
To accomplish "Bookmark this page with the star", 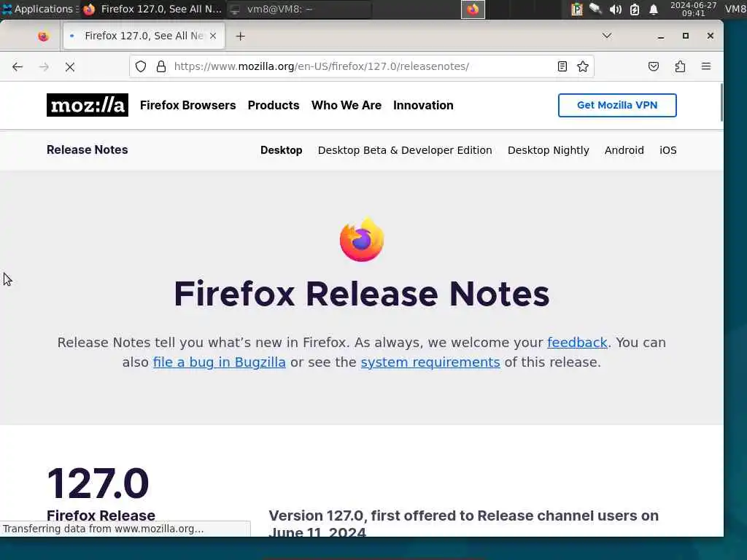I will coord(583,66).
